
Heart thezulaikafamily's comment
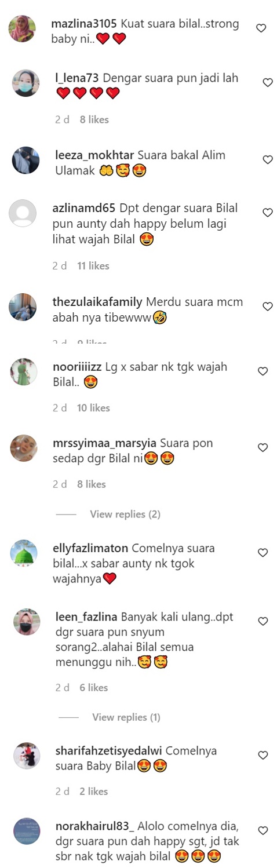[268, 307]
